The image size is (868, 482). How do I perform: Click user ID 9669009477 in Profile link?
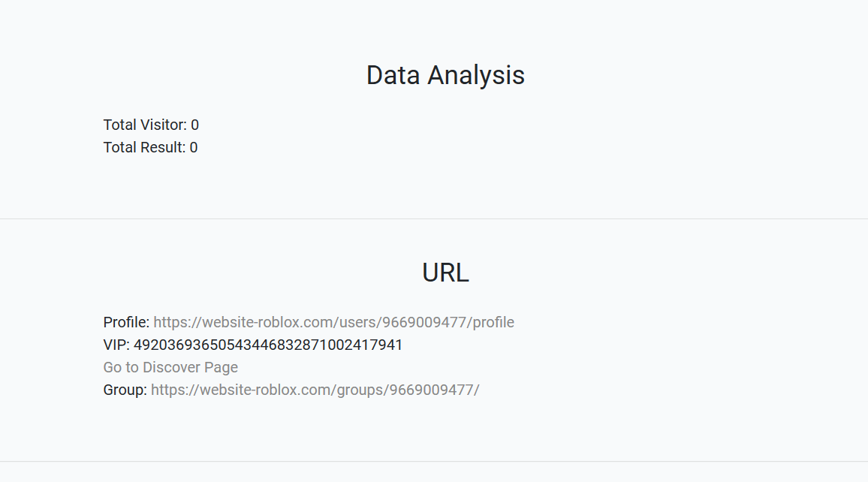425,322
